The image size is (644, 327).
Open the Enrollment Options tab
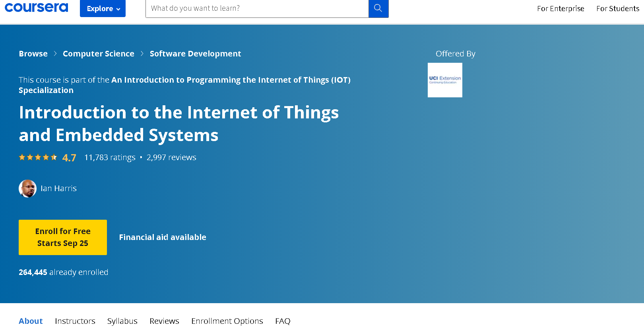[227, 321]
